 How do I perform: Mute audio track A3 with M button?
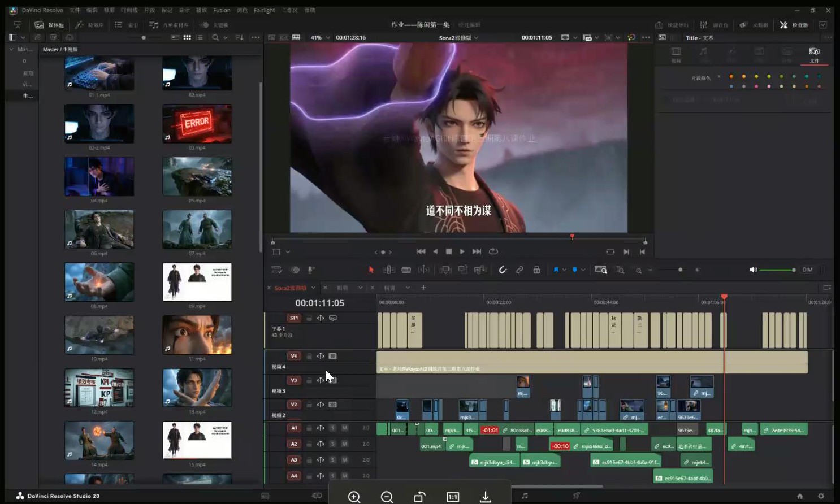pyautogui.click(x=345, y=460)
